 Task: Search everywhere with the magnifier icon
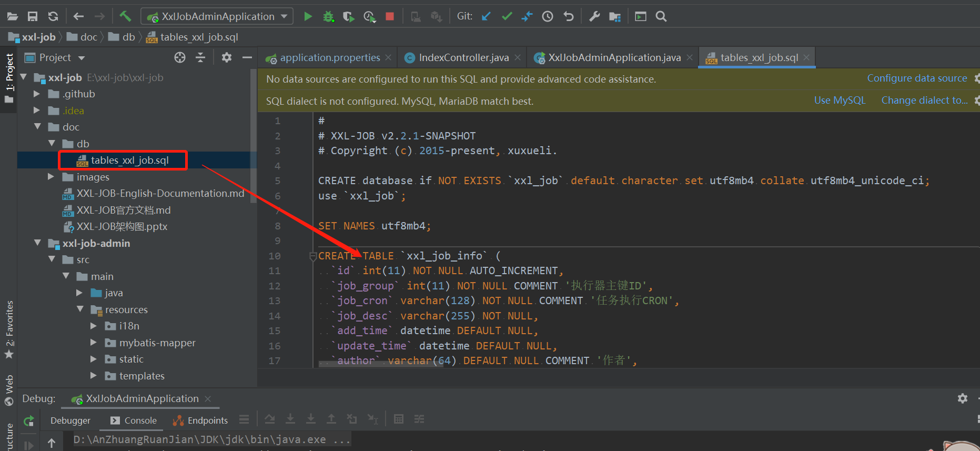pos(661,16)
